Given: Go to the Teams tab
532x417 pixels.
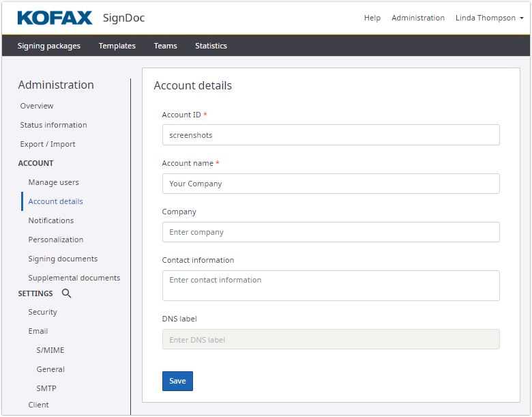Looking at the screenshot, I should pos(165,46).
